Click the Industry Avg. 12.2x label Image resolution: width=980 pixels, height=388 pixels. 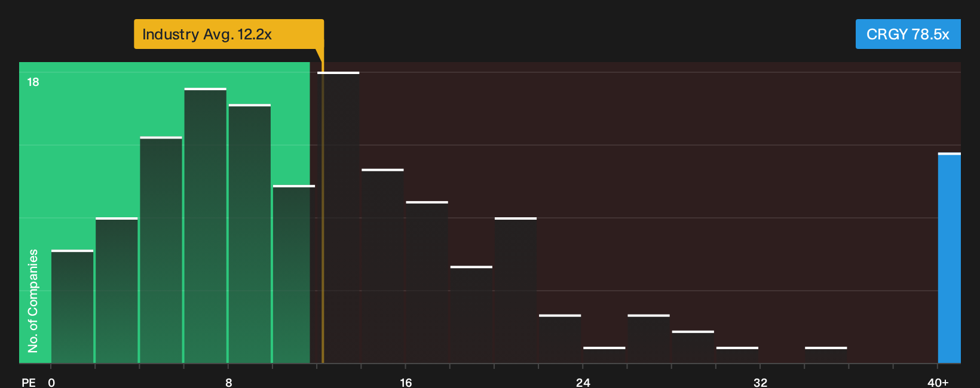[229, 34]
